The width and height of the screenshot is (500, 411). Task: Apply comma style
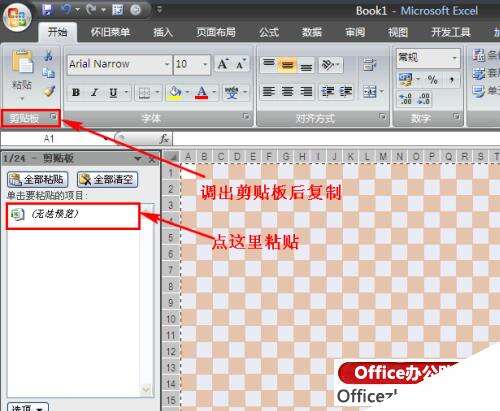452,80
